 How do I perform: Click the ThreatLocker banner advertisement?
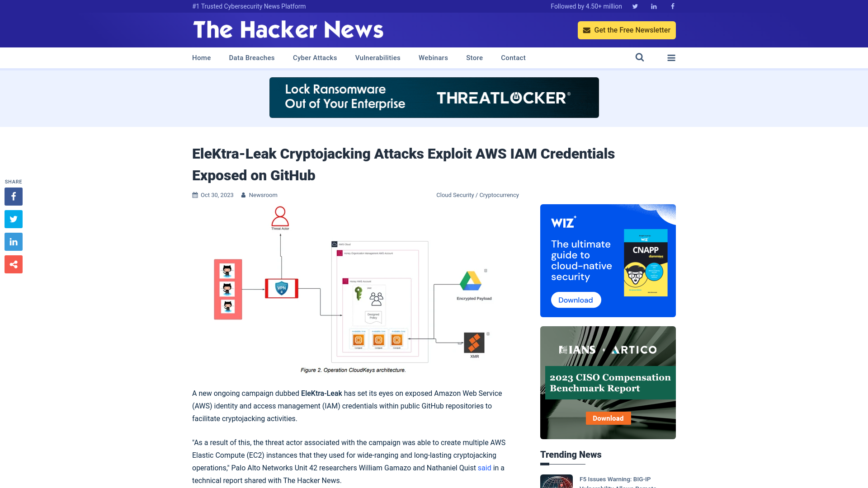(x=434, y=97)
